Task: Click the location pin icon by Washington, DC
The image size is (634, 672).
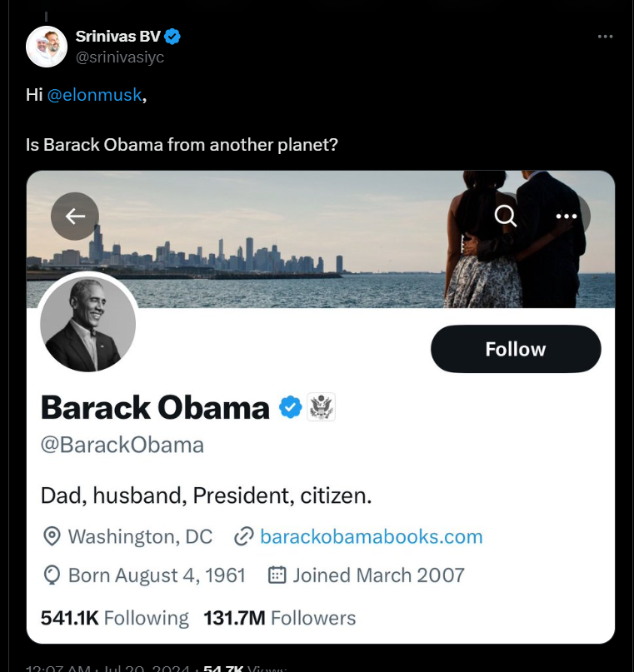Action: 52,537
